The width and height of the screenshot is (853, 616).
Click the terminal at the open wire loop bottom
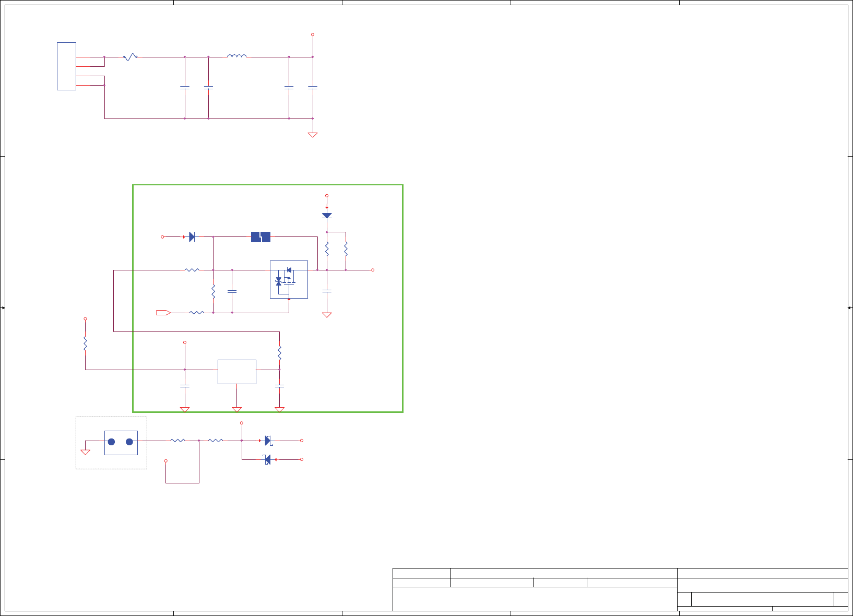166,461
